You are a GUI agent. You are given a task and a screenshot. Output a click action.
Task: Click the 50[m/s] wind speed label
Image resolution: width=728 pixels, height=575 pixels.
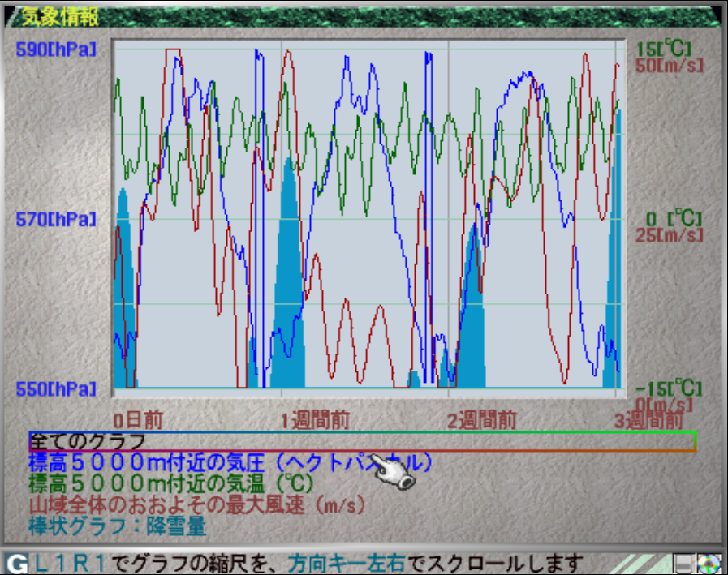pos(669,66)
